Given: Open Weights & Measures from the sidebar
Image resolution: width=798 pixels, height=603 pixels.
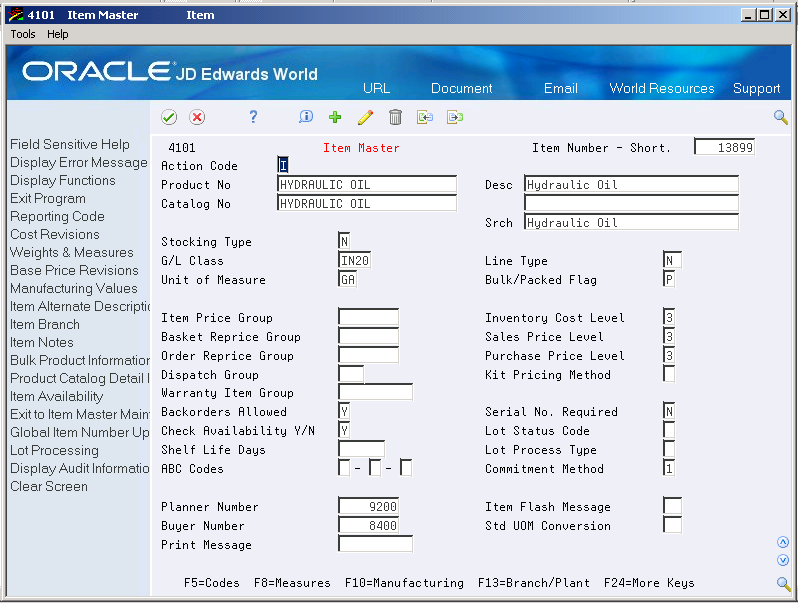Looking at the screenshot, I should tap(71, 252).
